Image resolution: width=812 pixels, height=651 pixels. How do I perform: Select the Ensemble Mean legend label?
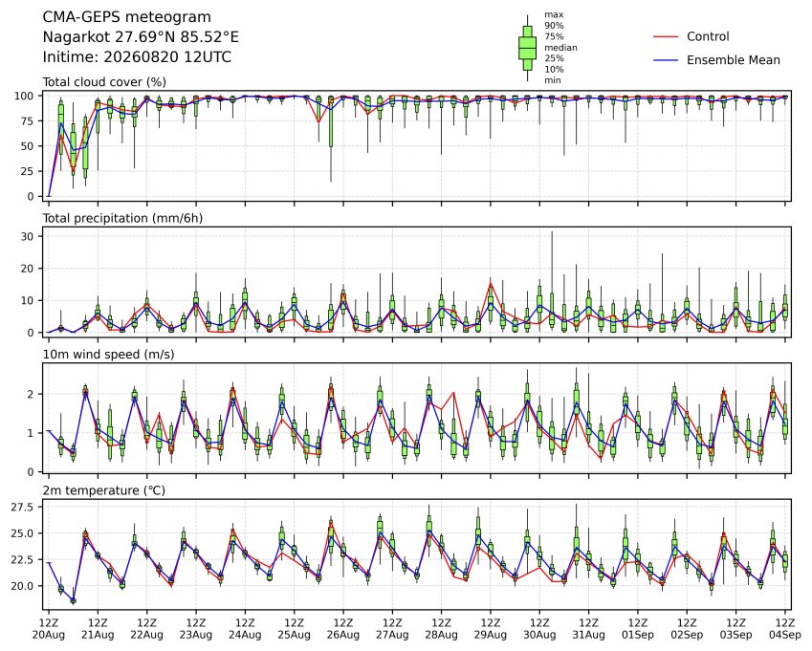click(734, 60)
